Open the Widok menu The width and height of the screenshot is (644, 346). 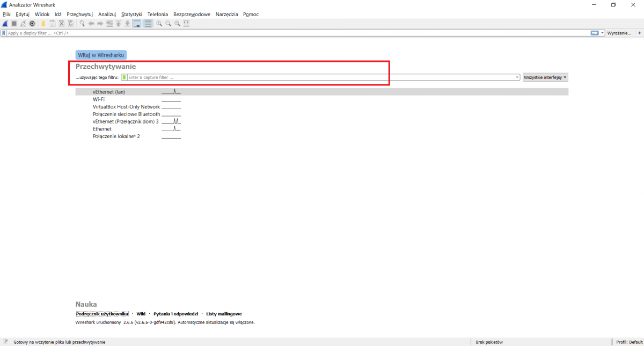click(x=42, y=15)
